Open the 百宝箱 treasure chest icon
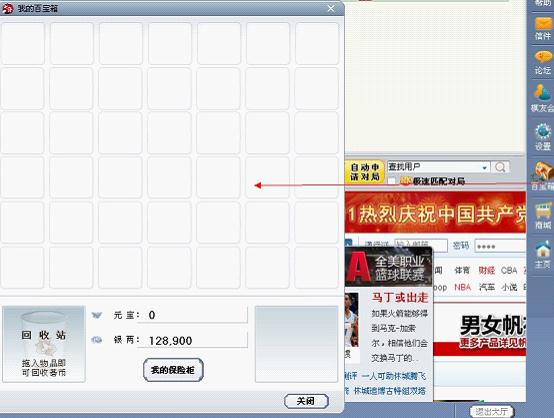 [x=543, y=176]
